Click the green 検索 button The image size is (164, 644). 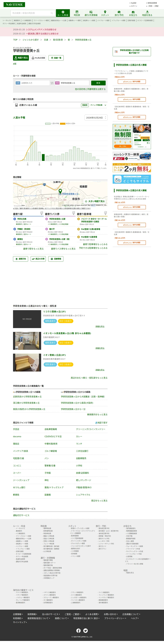coord(98,83)
